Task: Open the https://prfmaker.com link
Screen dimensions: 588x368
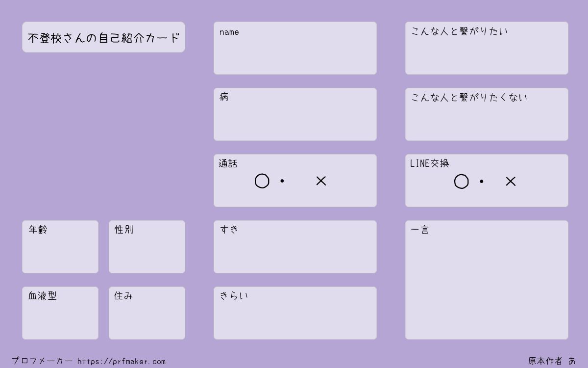Action: 122,361
